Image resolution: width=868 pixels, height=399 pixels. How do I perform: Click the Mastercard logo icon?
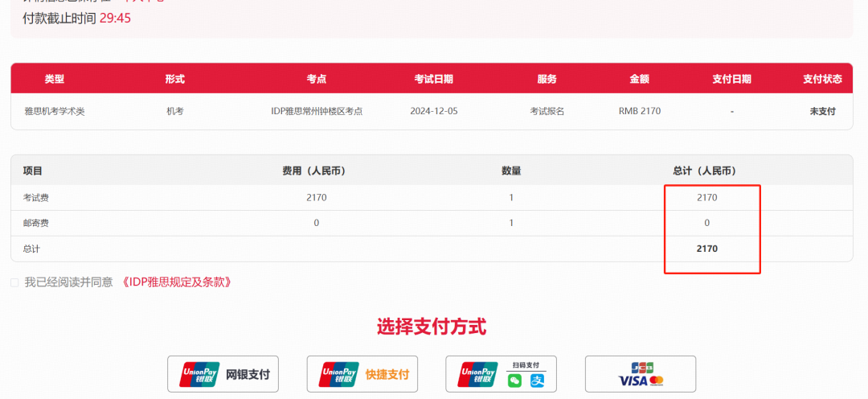tap(657, 380)
